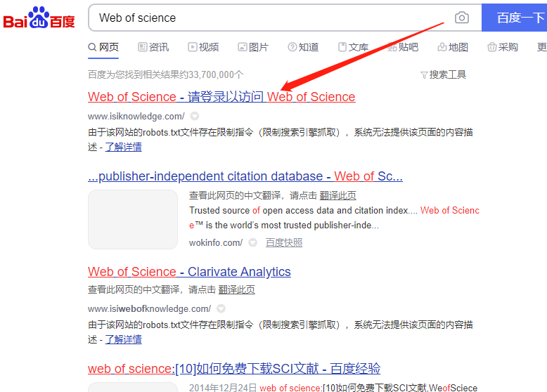Open Web of Science - Clarivate Analytics result
This screenshot has height=392, width=547.
pos(189,272)
